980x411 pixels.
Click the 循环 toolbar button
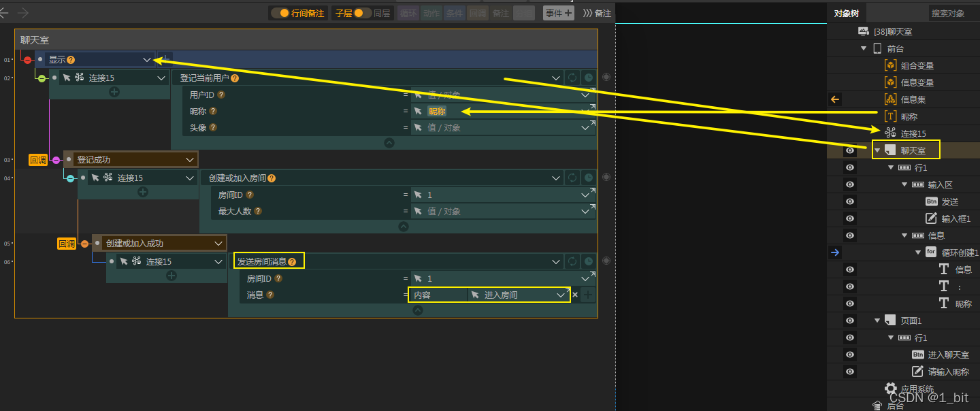pyautogui.click(x=408, y=13)
